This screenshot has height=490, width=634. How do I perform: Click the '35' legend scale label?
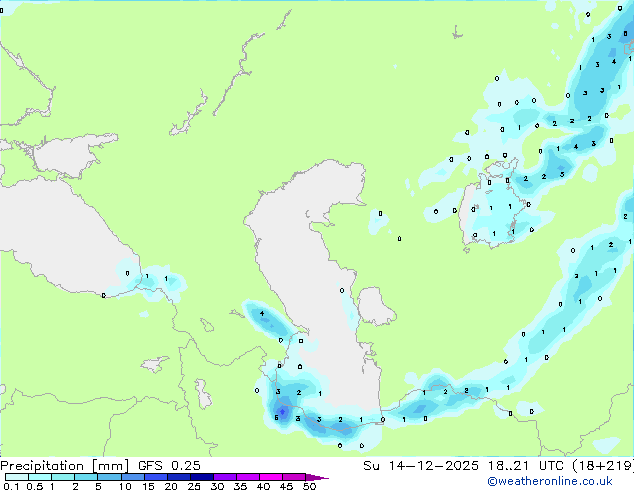click(240, 486)
